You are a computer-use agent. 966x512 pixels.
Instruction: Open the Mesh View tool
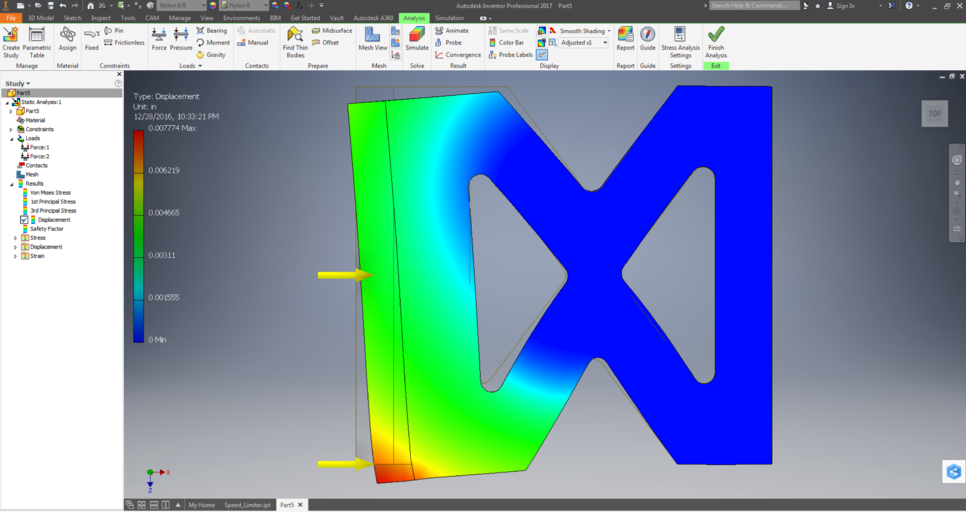click(373, 38)
